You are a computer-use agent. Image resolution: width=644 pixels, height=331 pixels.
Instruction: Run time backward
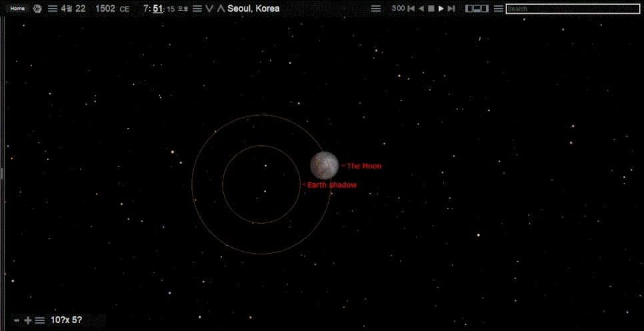pos(421,9)
